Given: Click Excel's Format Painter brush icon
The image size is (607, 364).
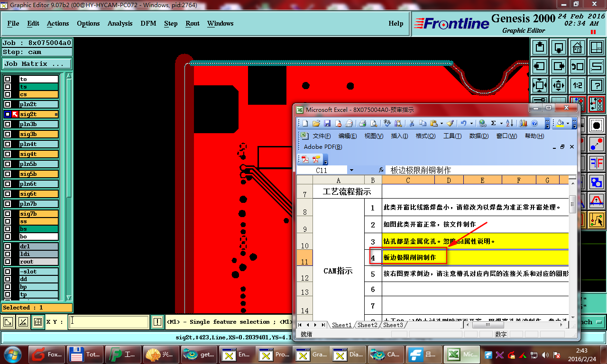Looking at the screenshot, I should click(450, 123).
